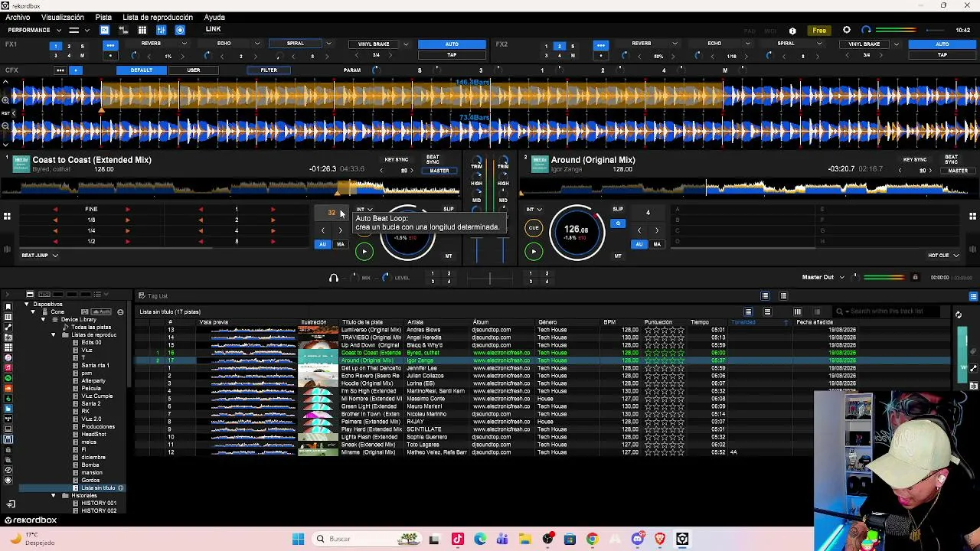Open the Around track artwork on deck 2
The width and height of the screenshot is (980, 551).
point(540,164)
